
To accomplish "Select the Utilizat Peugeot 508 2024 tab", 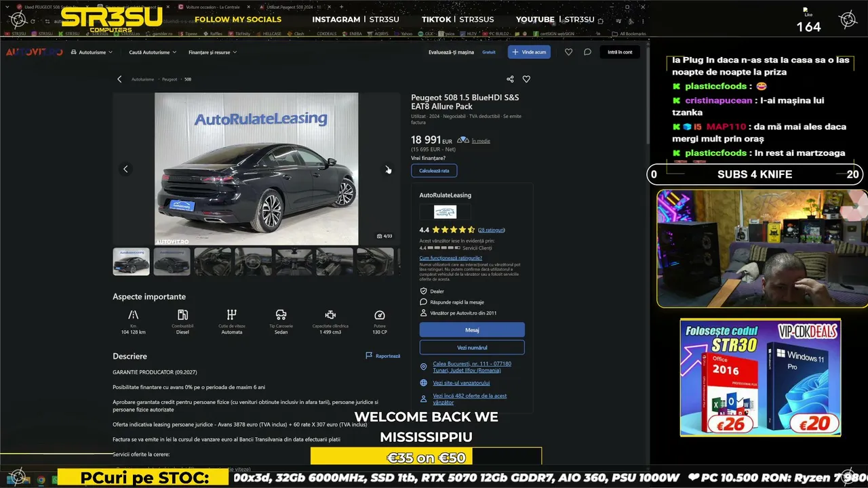I will tap(296, 7).
